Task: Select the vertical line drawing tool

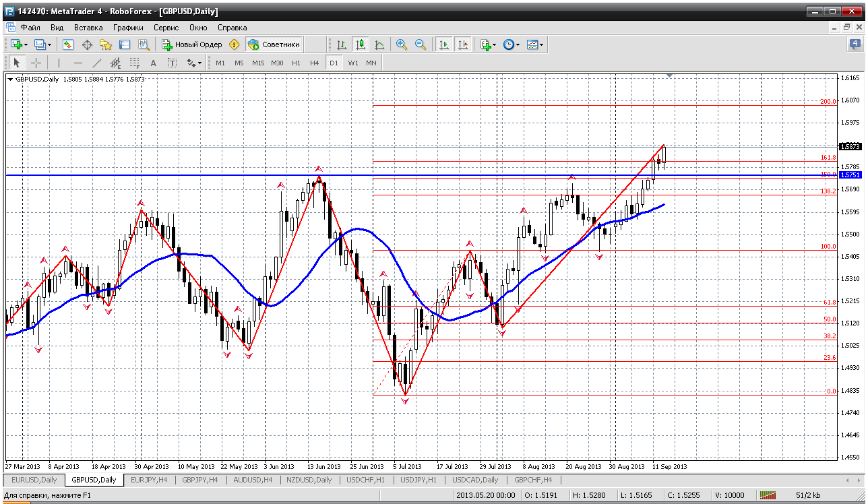Action: [x=59, y=63]
